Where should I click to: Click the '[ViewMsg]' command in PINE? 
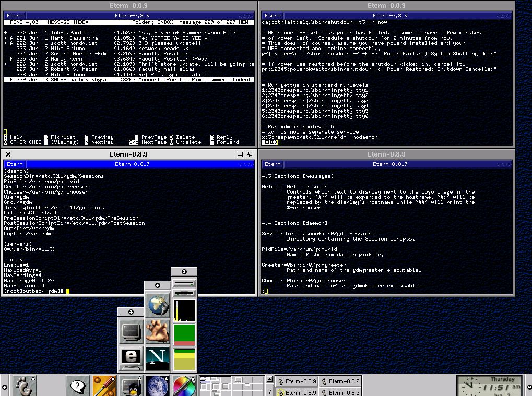(65, 142)
